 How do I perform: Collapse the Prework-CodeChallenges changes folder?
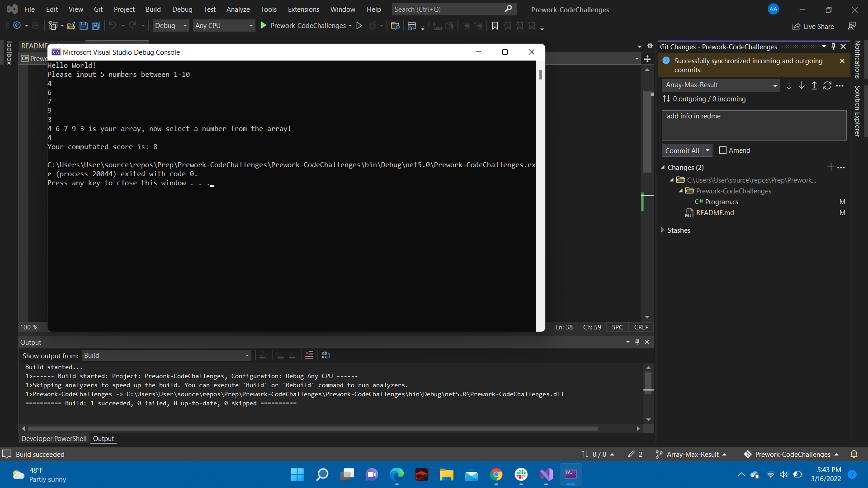click(x=681, y=191)
